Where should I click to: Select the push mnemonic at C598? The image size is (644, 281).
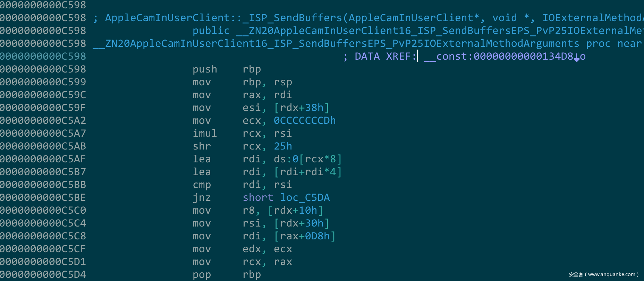(x=205, y=69)
